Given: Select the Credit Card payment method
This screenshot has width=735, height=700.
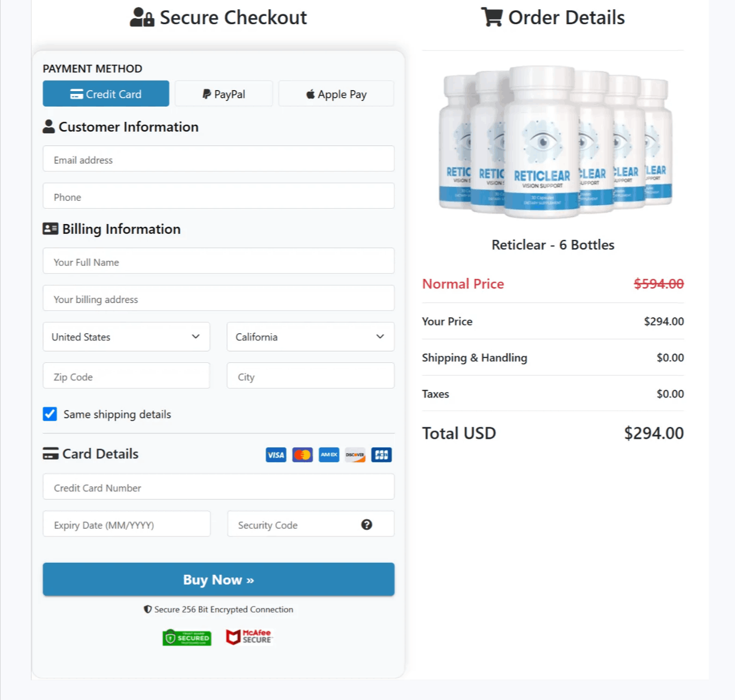Looking at the screenshot, I should [x=105, y=93].
